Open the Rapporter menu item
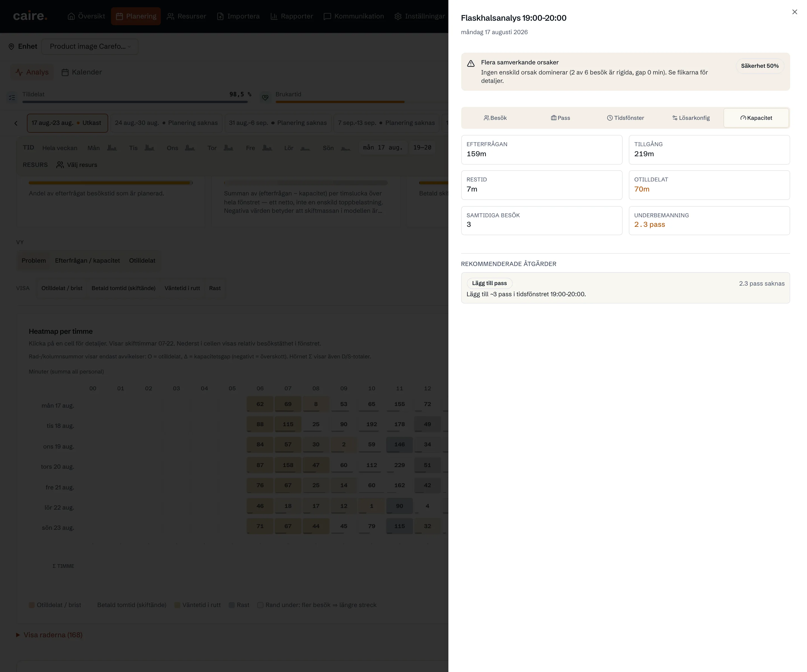The height and width of the screenshot is (672, 807). pyautogui.click(x=292, y=16)
